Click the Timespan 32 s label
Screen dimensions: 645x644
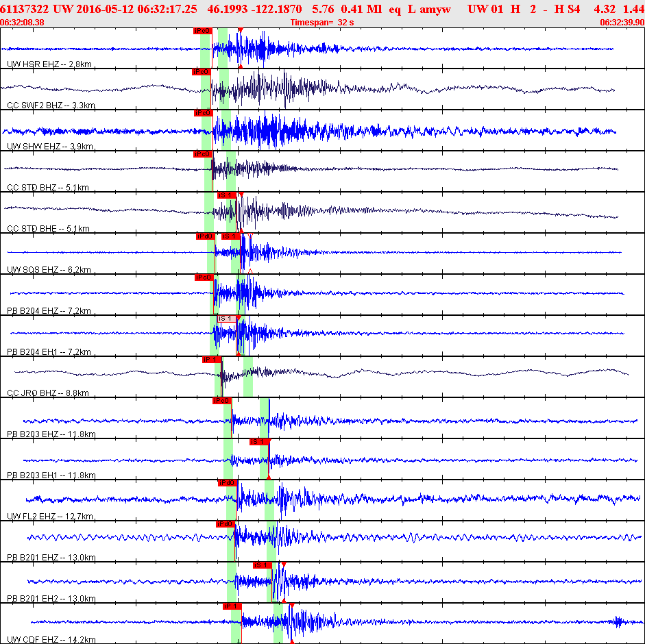(322, 22)
